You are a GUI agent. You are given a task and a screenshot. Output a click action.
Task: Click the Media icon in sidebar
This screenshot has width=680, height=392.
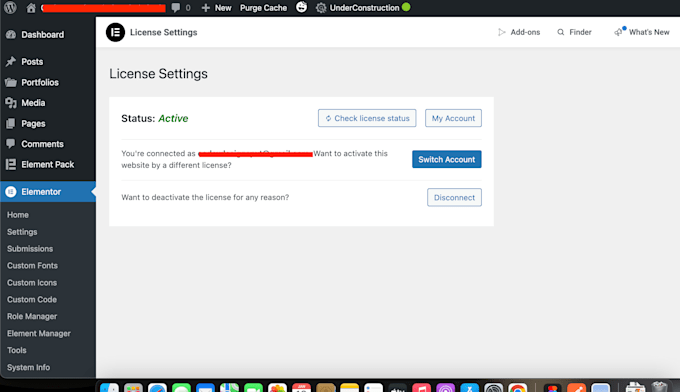tap(11, 103)
